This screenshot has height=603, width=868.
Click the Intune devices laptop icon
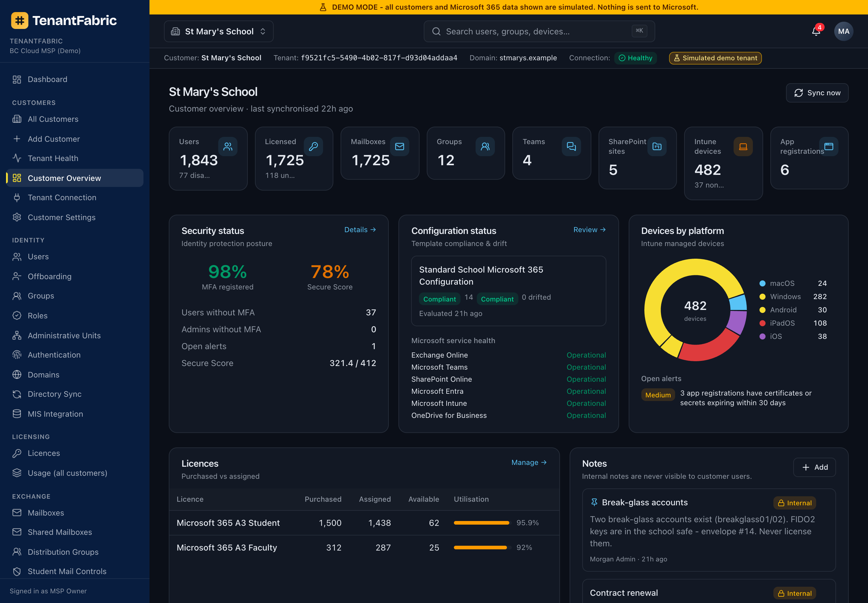[743, 147]
